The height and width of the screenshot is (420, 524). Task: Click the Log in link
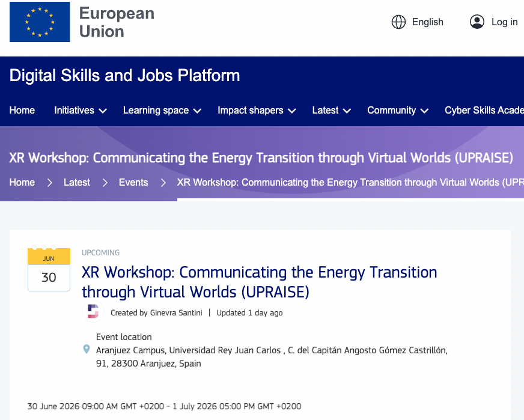[504, 22]
